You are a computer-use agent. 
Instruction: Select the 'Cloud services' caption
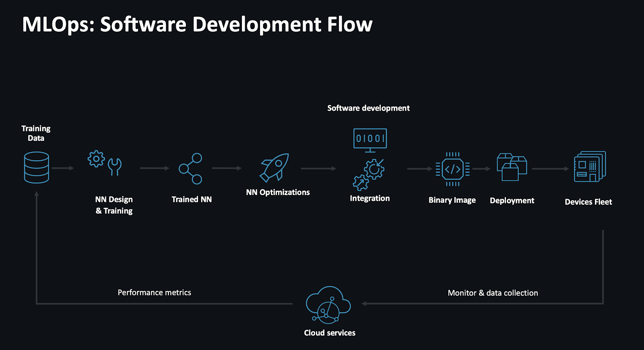point(330,333)
